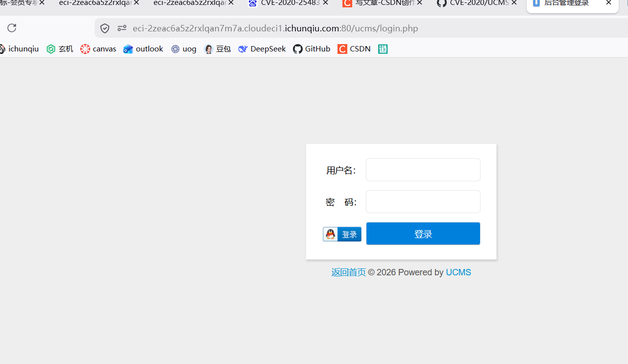Open the 豆包 bookmark
Image resolution: width=628 pixels, height=364 pixels.
(x=217, y=49)
